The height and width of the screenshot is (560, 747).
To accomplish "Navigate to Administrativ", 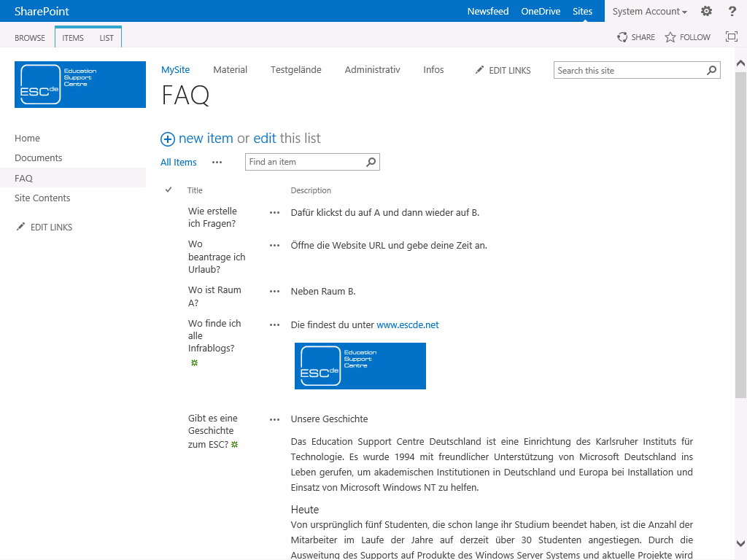I will click(373, 69).
